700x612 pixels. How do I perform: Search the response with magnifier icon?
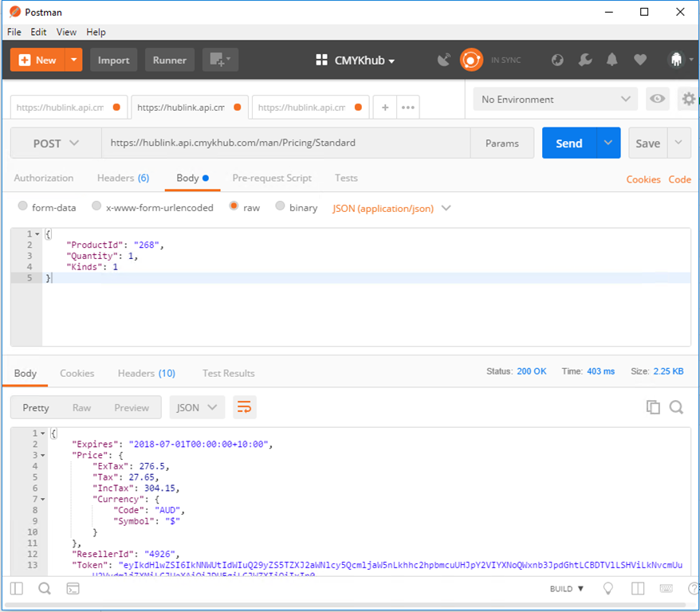click(676, 407)
